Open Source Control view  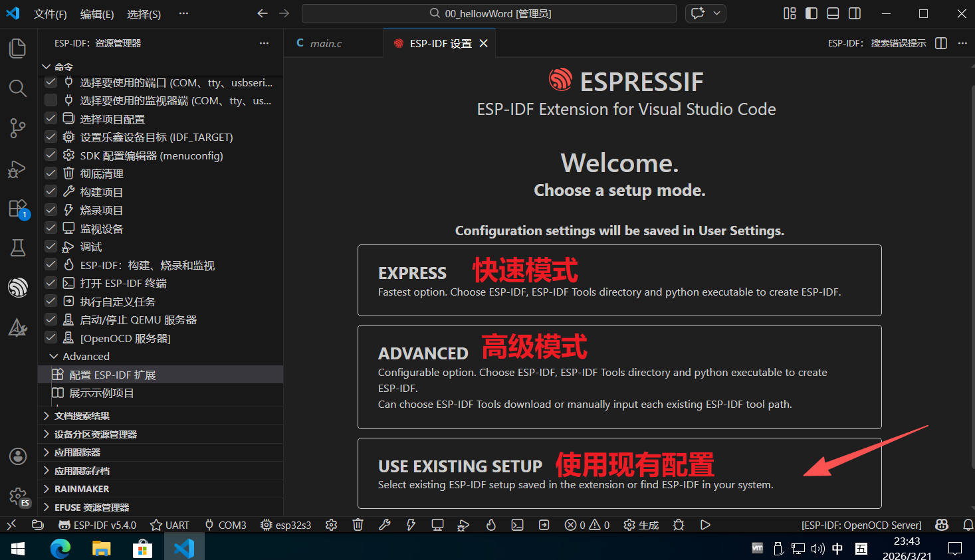(18, 128)
